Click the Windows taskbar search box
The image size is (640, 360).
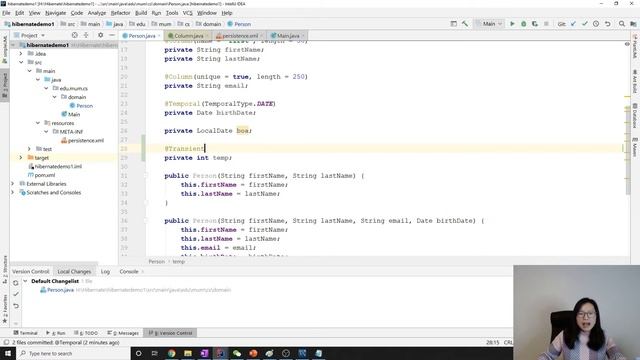(x=73, y=353)
